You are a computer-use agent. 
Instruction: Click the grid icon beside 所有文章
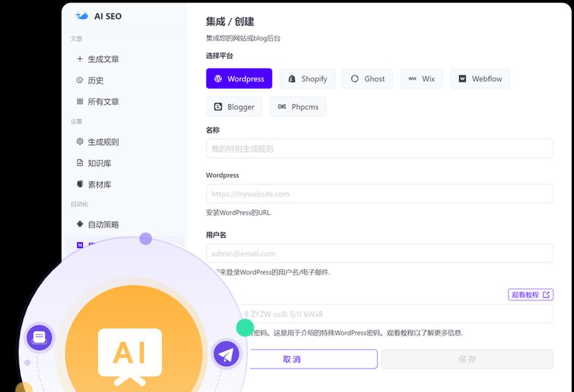pos(80,102)
